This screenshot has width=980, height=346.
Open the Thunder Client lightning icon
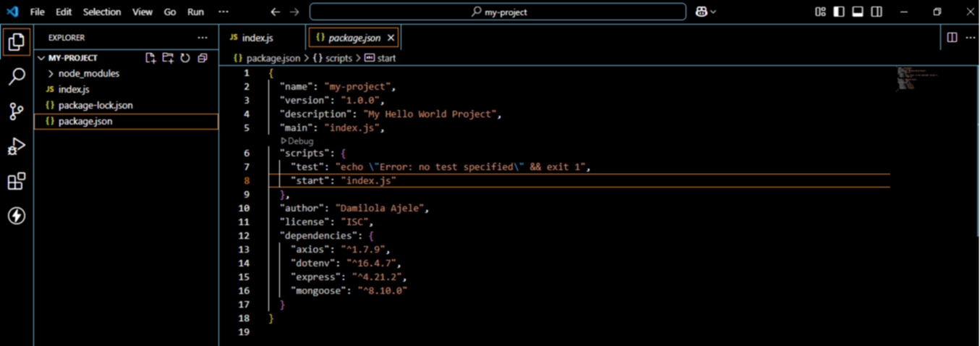pyautogui.click(x=16, y=216)
